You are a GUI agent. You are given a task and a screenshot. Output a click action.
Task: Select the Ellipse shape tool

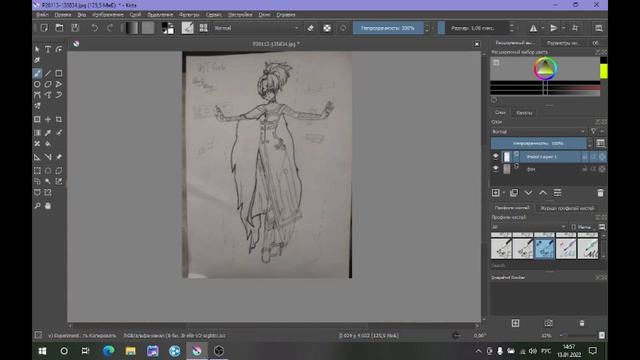pyautogui.click(x=37, y=84)
